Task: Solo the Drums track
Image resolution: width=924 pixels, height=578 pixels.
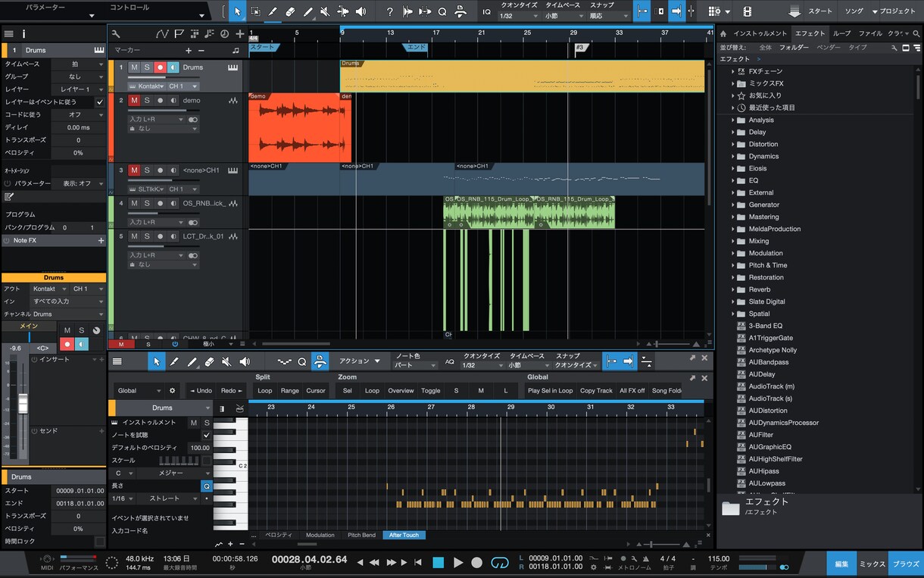Action: coord(147,67)
